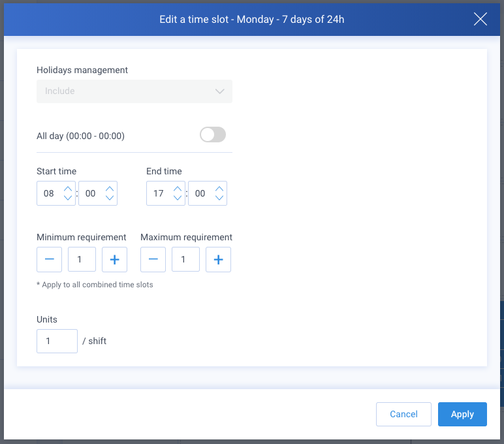Click plus icon for Minimum requirement
504x444 pixels.
114,259
